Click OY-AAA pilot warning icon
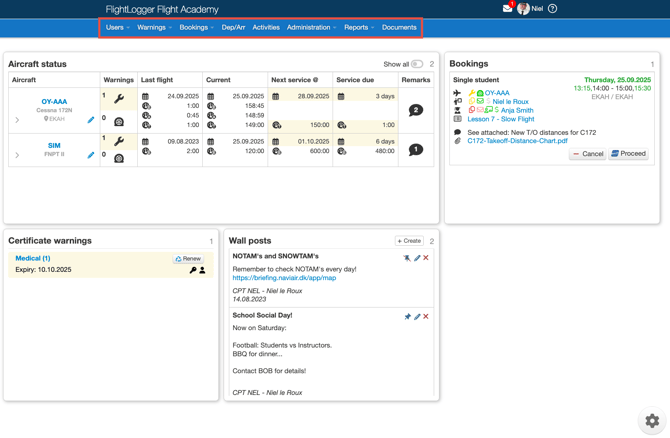670x438 pixels. point(119,122)
